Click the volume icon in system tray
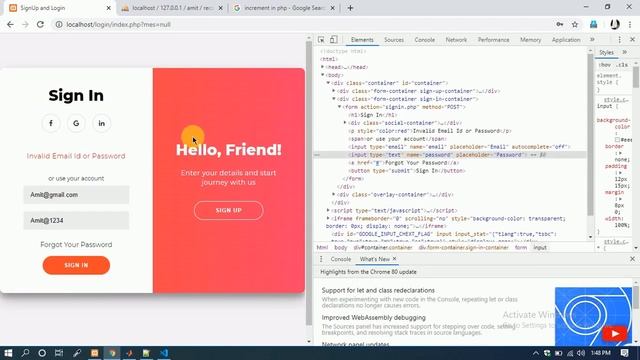640x360 pixels. [581, 353]
